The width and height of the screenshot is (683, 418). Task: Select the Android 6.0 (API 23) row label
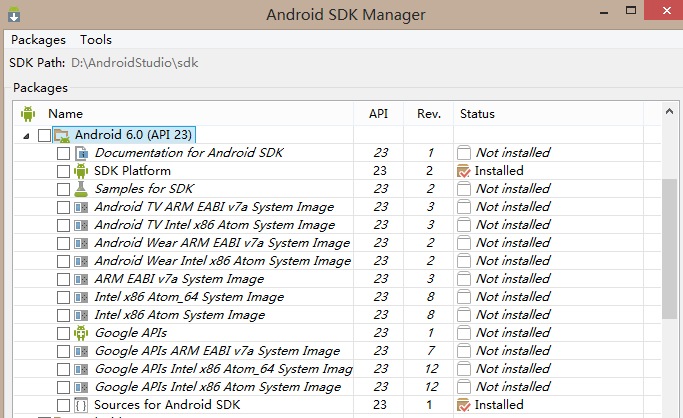click(133, 135)
